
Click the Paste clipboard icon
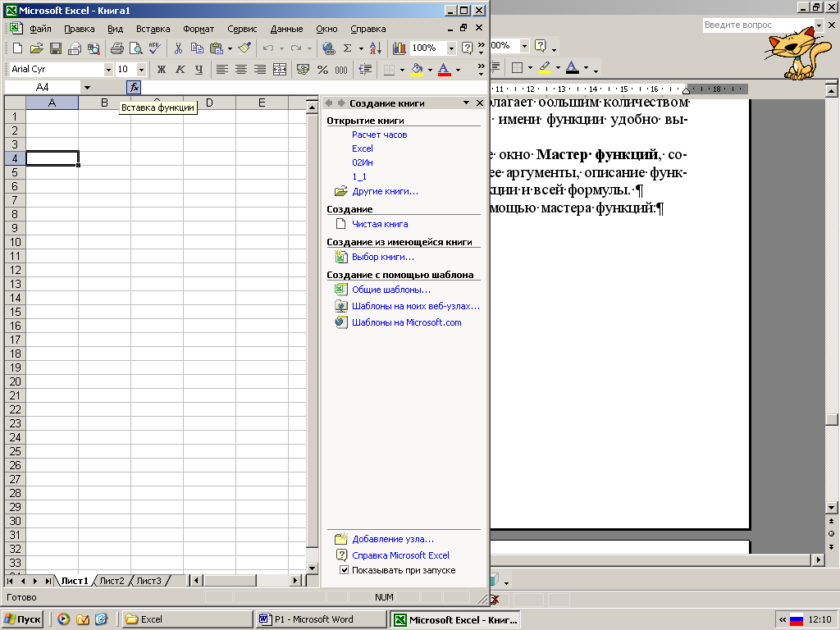point(217,48)
